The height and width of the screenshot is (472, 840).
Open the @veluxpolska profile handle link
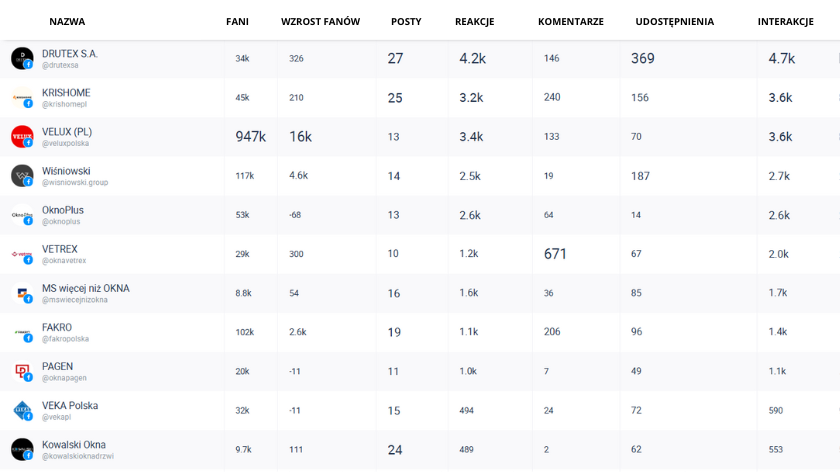pos(65,144)
